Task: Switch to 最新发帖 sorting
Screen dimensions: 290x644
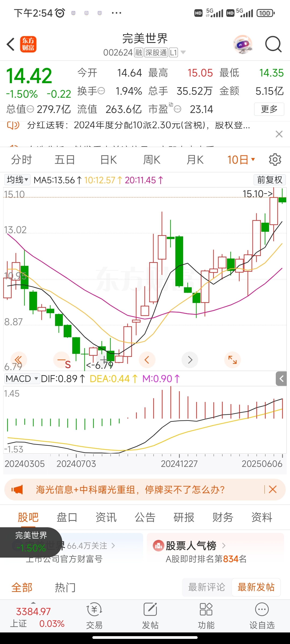Action: click(256, 587)
